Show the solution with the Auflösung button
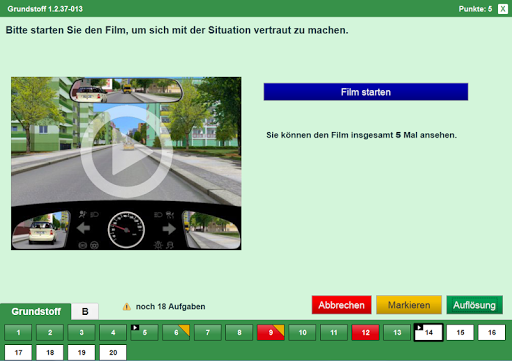This screenshot has width=512, height=361. pos(474,305)
